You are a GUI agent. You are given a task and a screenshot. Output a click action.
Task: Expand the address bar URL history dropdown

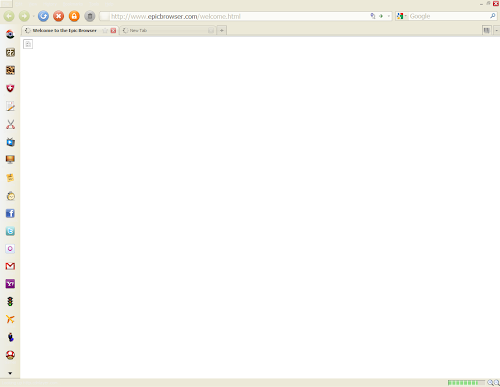[x=389, y=16]
